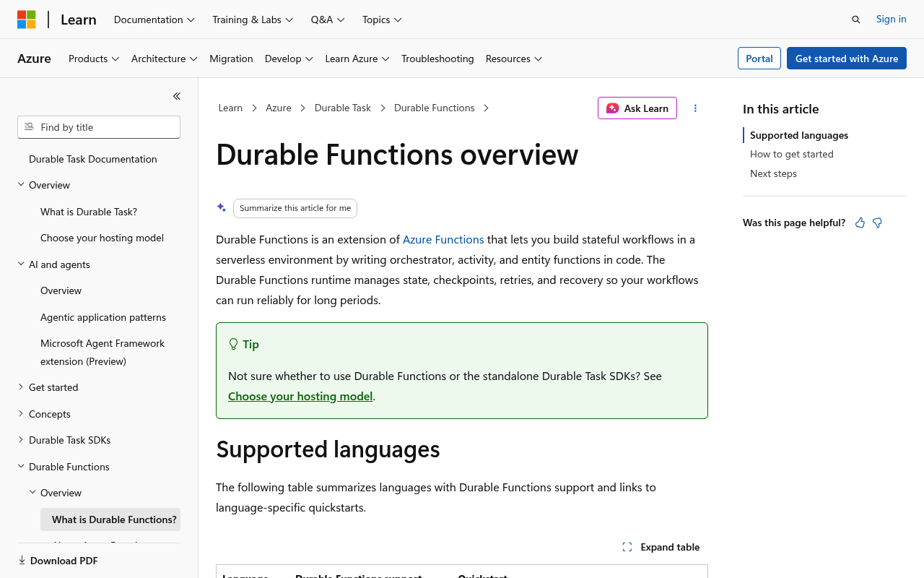
Task: Click Get started with Azure button
Action: point(847,59)
